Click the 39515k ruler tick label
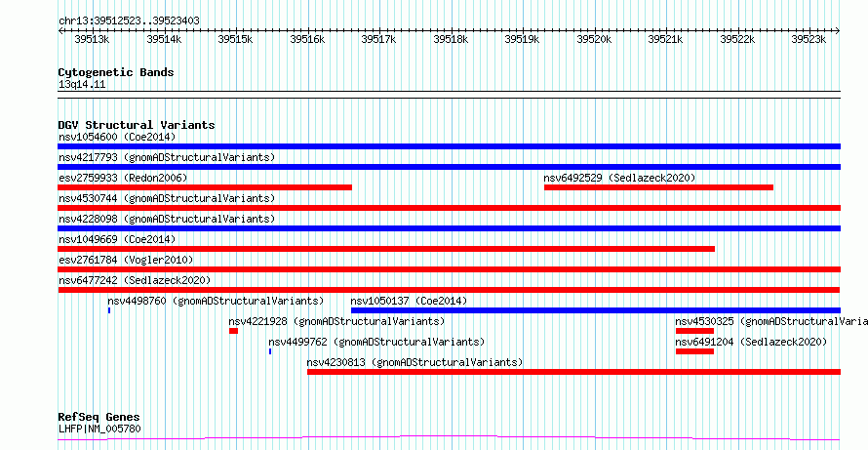The image size is (868, 450). click(x=235, y=39)
